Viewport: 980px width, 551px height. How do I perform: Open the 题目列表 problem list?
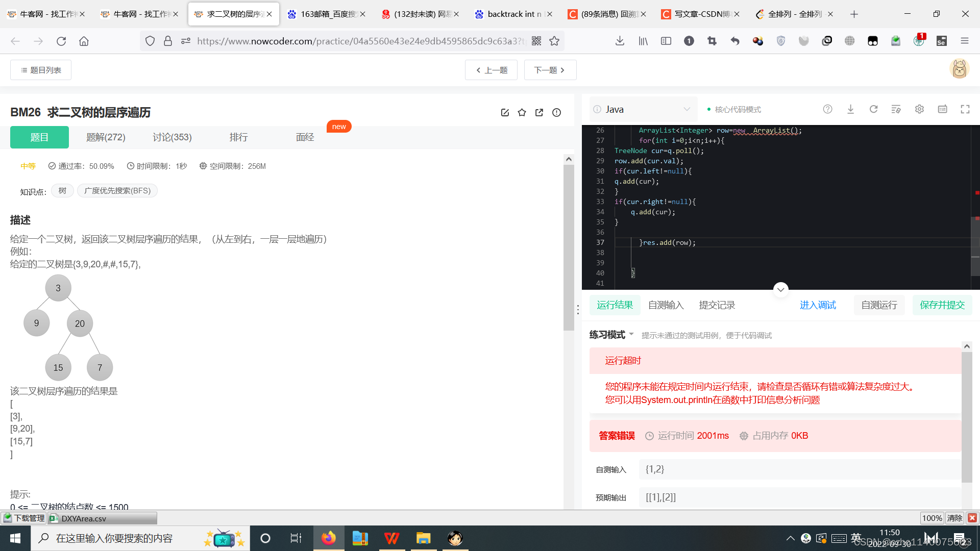41,70
